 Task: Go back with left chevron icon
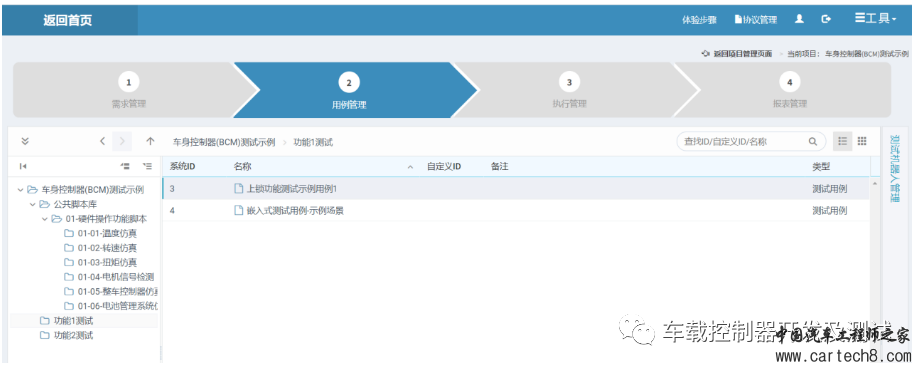(102, 141)
